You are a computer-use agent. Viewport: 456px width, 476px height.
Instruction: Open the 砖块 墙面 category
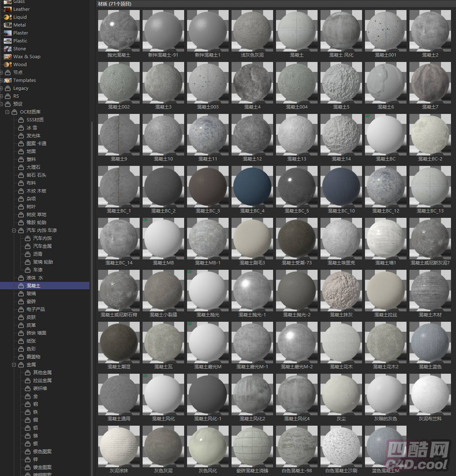point(36,333)
